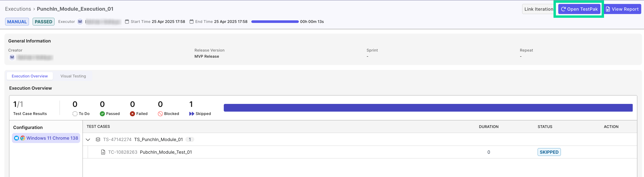
Task: Click the MANUAL execution type badge
Action: pos(17,22)
